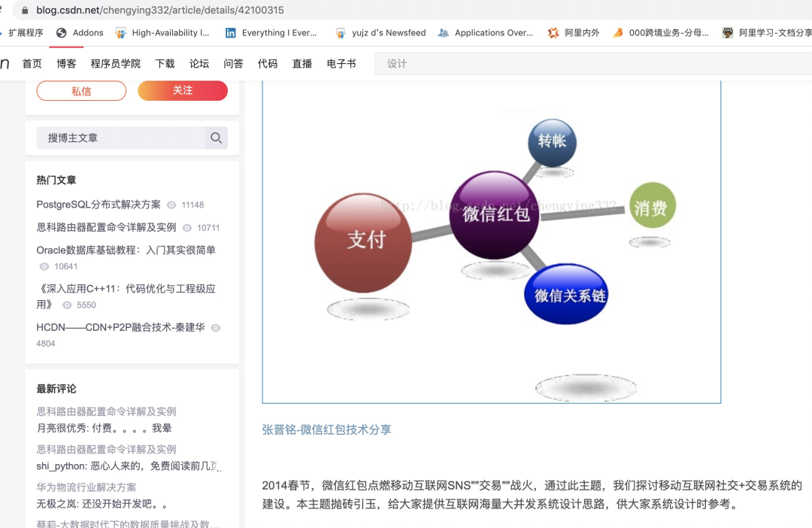Open first comment's 思科路由器 article link
The width and height of the screenshot is (812, 528).
tap(106, 411)
